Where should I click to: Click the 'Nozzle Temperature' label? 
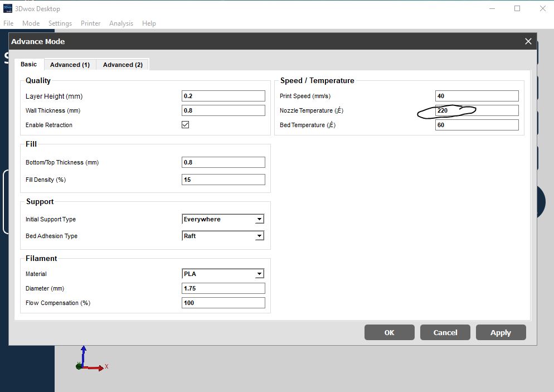click(x=312, y=110)
